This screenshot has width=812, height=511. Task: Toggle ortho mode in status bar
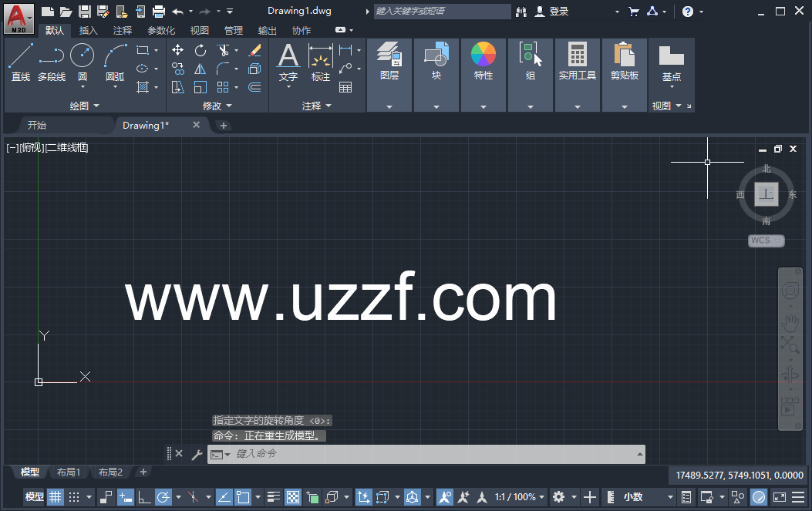pos(145,497)
